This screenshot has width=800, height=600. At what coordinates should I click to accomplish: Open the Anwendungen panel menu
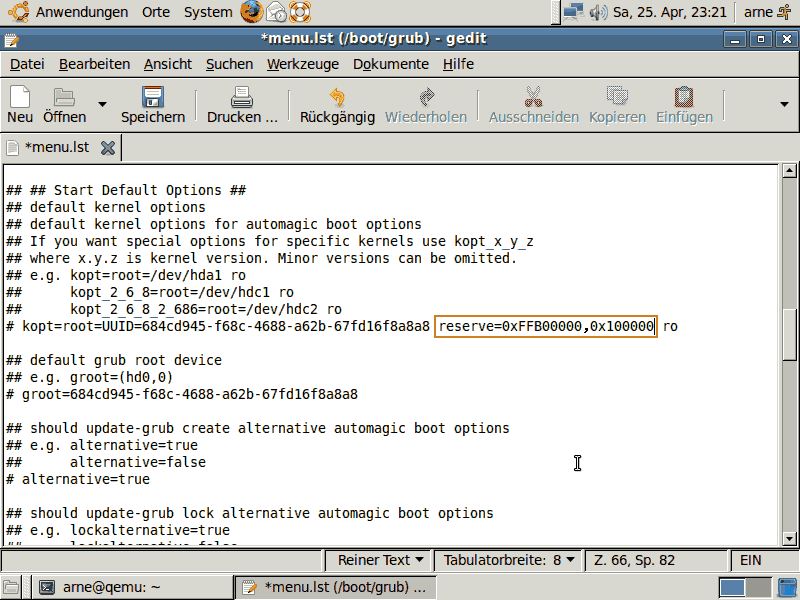pyautogui.click(x=70, y=12)
